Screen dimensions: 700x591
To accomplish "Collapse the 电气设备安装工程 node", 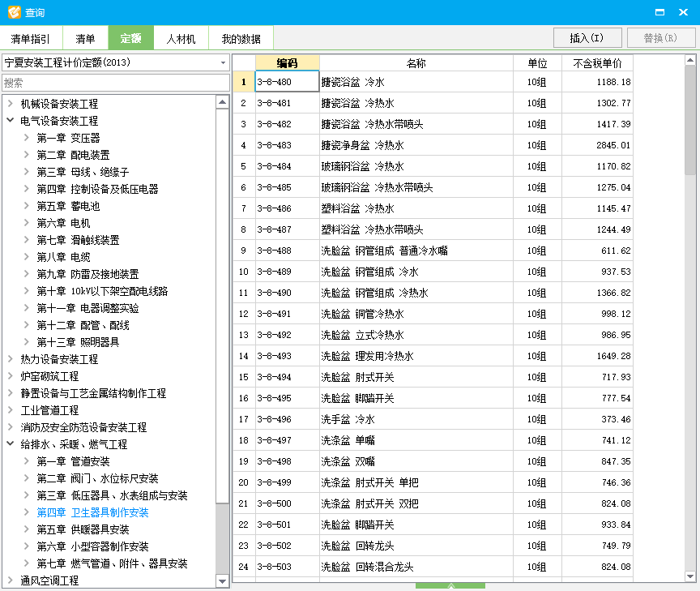I will 10,121.
